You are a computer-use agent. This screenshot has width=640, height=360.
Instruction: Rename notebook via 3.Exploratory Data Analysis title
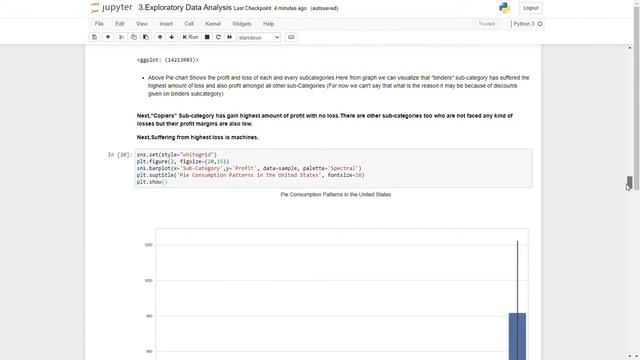(185, 7)
